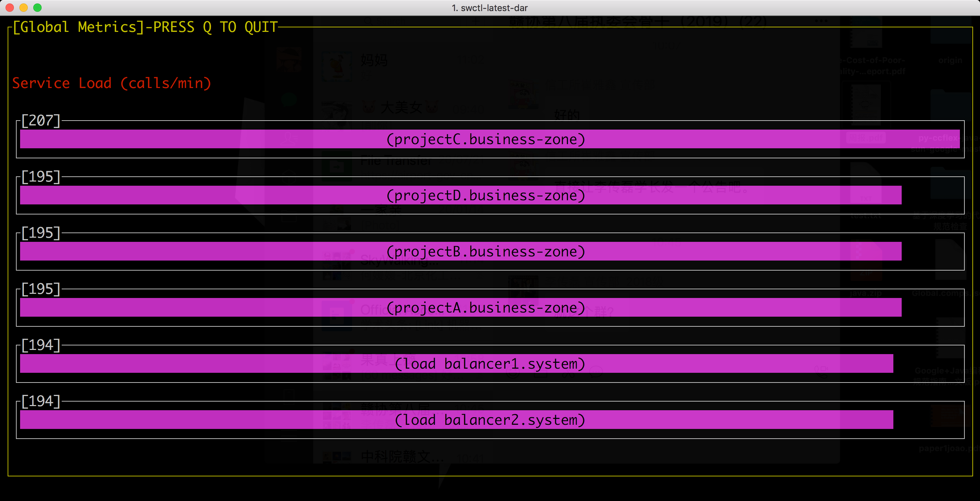Click the Global Metrics header text
The height and width of the screenshot is (501, 980).
[78, 27]
